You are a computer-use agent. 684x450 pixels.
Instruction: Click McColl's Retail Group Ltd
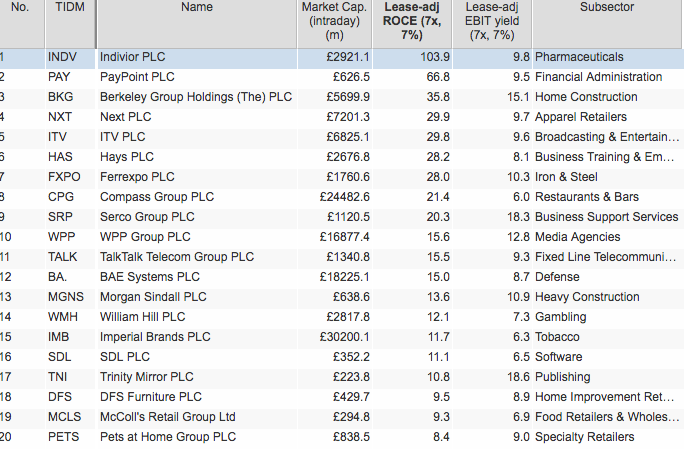tap(168, 417)
